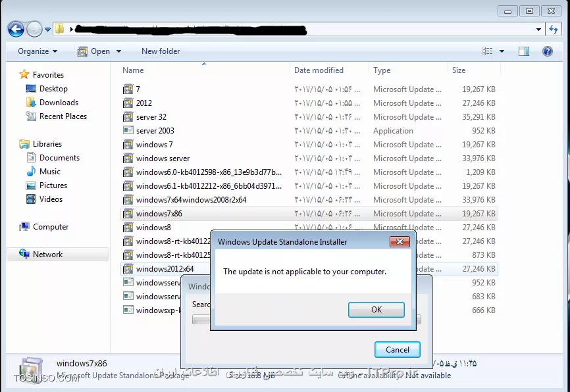Select Favorites in the navigation pane
The width and height of the screenshot is (570, 392).
[48, 74]
